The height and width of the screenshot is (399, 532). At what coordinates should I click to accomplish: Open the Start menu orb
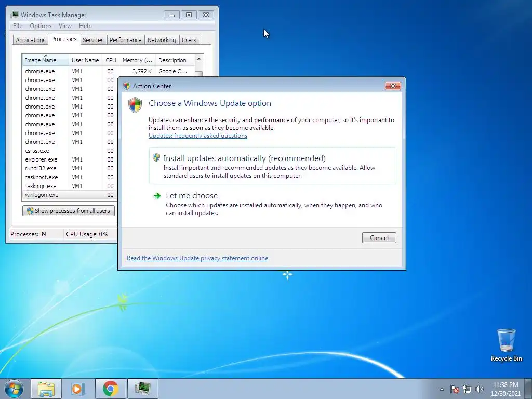point(14,389)
